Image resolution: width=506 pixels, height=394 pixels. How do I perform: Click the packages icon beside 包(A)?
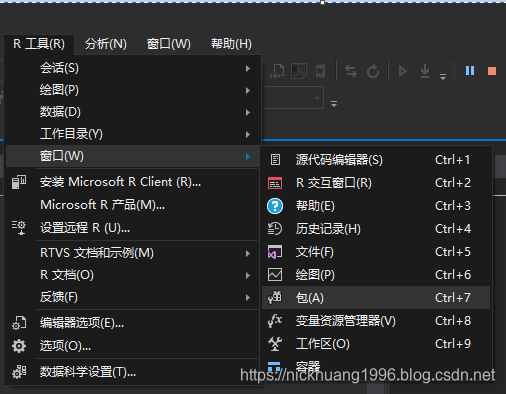click(275, 298)
